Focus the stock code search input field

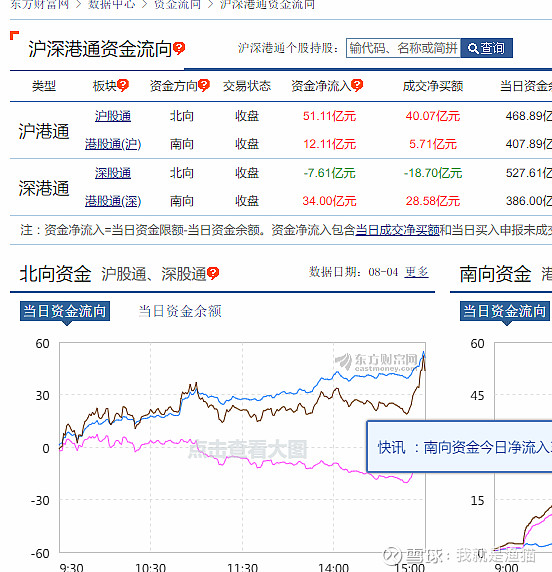[x=403, y=48]
